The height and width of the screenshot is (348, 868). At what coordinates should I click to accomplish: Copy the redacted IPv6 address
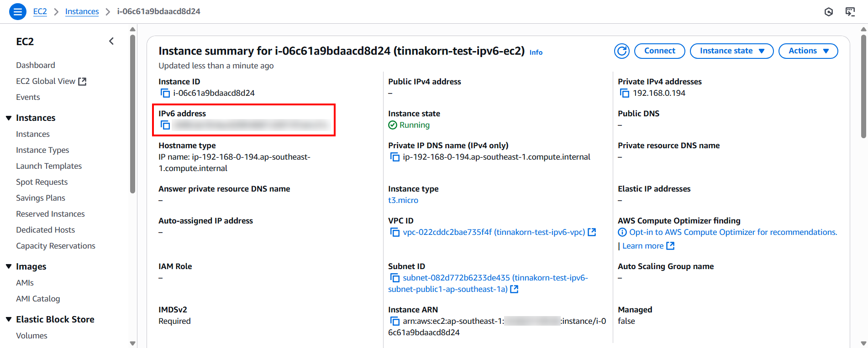tap(165, 125)
